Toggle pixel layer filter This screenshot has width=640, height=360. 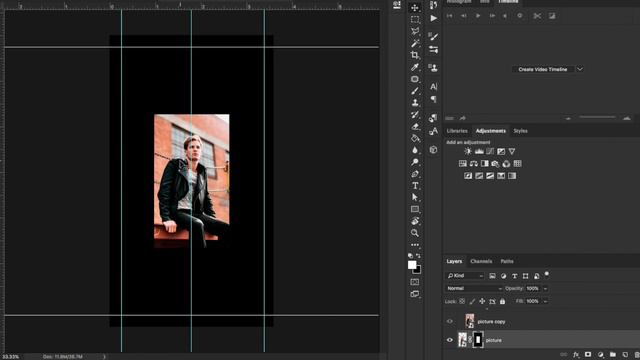tap(492, 276)
